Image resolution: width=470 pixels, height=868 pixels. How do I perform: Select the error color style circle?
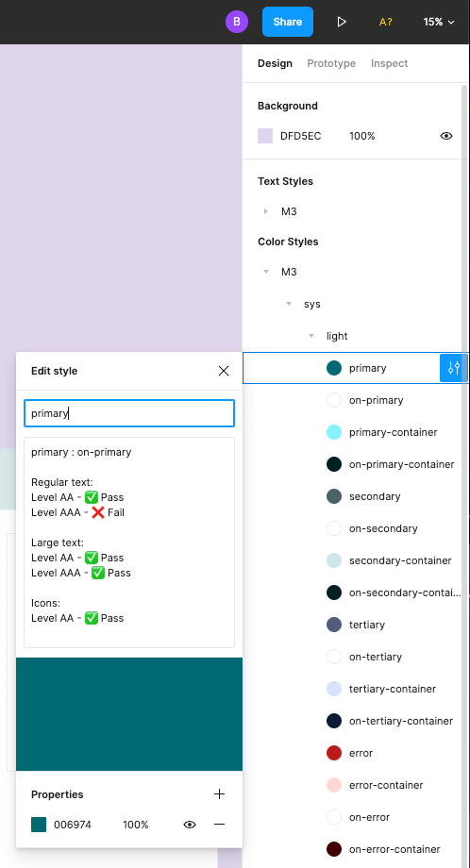[x=334, y=753]
